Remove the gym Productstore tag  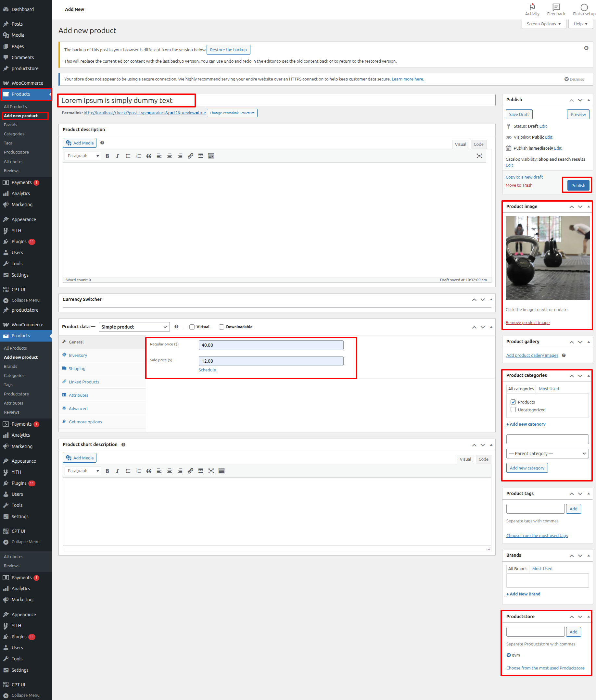[509, 655]
